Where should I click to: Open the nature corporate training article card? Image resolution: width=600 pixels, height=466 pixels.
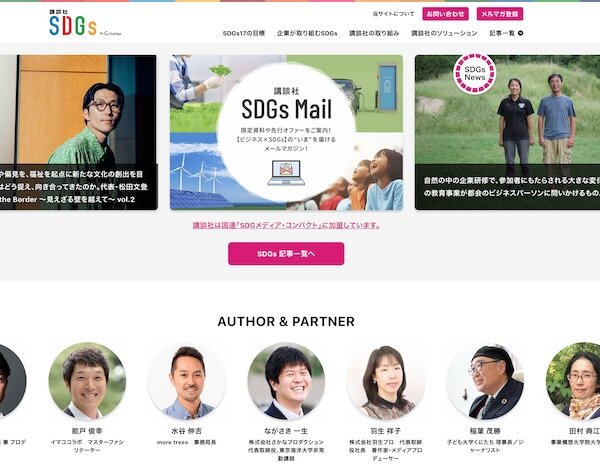tap(507, 132)
